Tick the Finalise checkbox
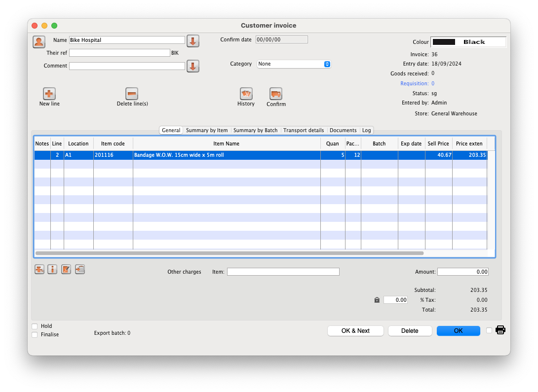 35,334
